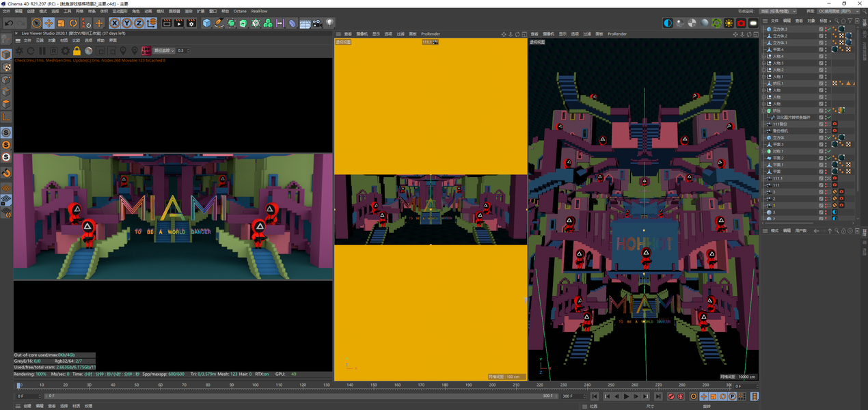Open the Octane kernel type dropdown
This screenshot has width=868, height=410.
point(164,51)
